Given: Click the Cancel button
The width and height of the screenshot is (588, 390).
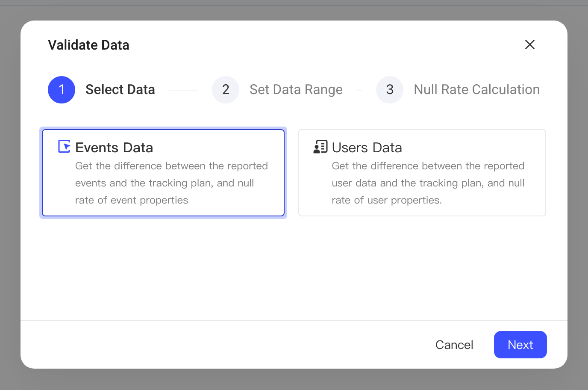Looking at the screenshot, I should [x=454, y=345].
